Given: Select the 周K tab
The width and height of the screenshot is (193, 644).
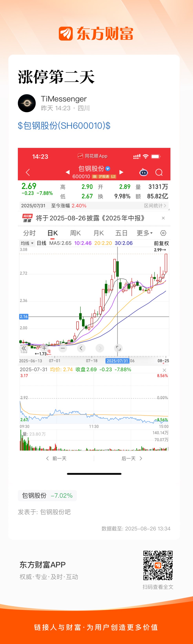Looking at the screenshot, I should click(x=75, y=233).
